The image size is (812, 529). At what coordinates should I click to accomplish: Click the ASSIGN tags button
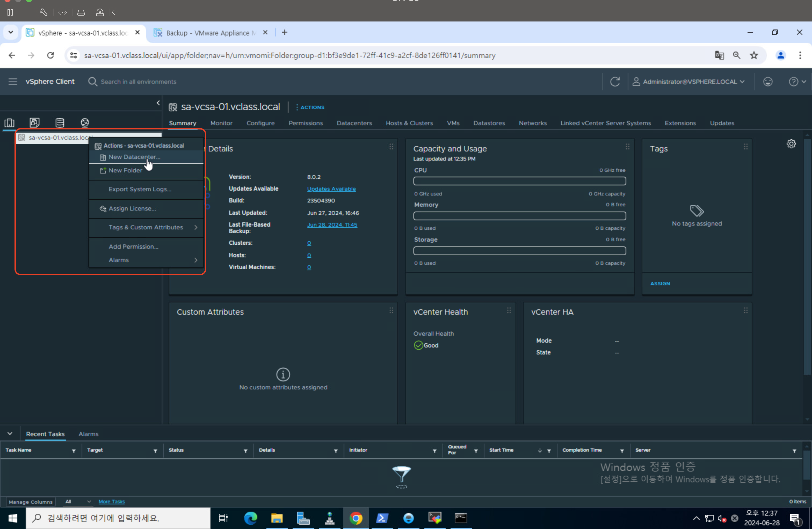coord(660,283)
